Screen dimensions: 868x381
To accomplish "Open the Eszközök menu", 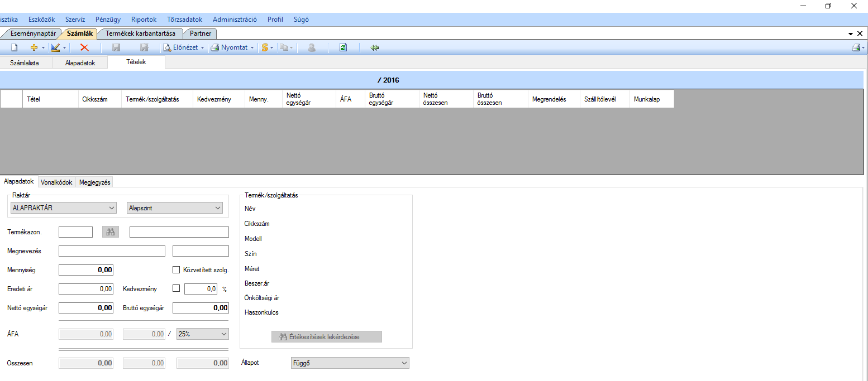I will coord(42,20).
